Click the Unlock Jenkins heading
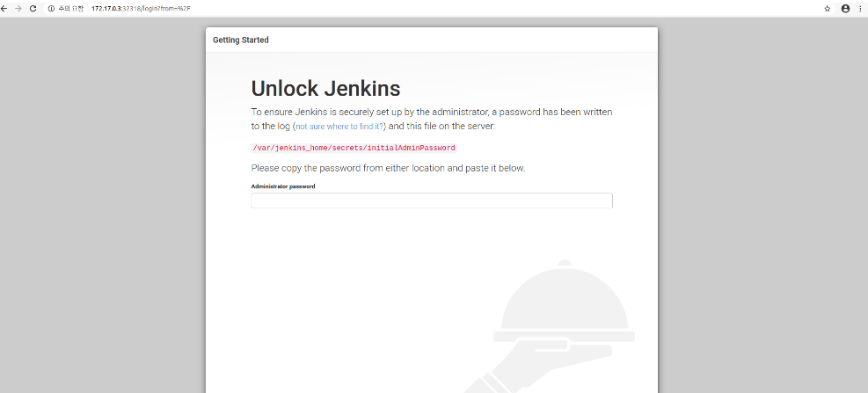This screenshot has height=393, width=868. click(x=325, y=89)
